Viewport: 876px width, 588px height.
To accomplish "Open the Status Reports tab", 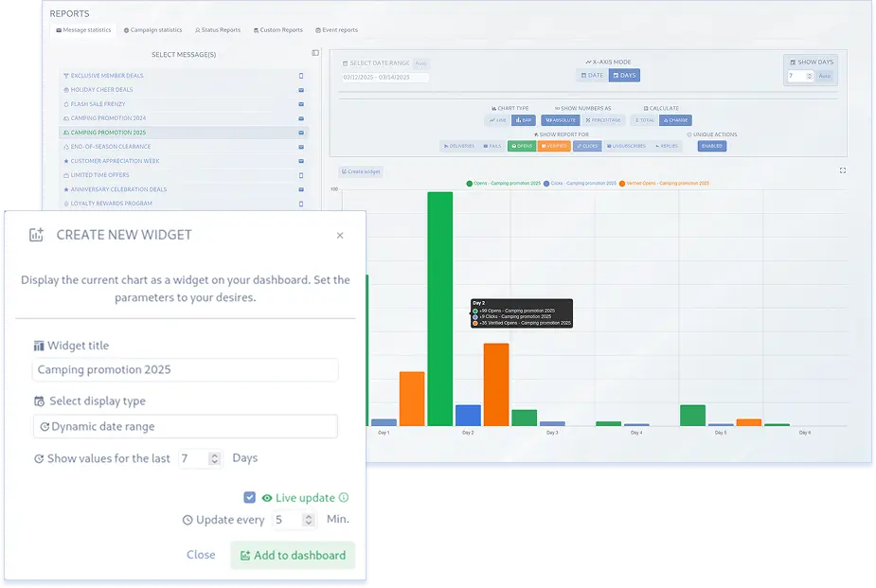I will pos(217,30).
